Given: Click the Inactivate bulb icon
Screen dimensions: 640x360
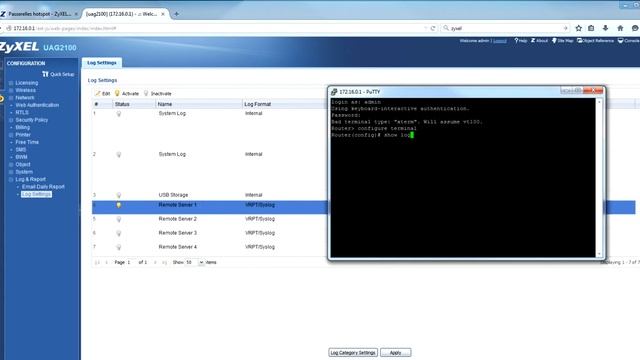Looking at the screenshot, I should pos(146,93).
